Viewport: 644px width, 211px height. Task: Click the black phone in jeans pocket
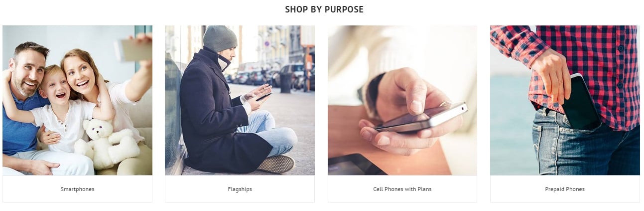(581, 102)
